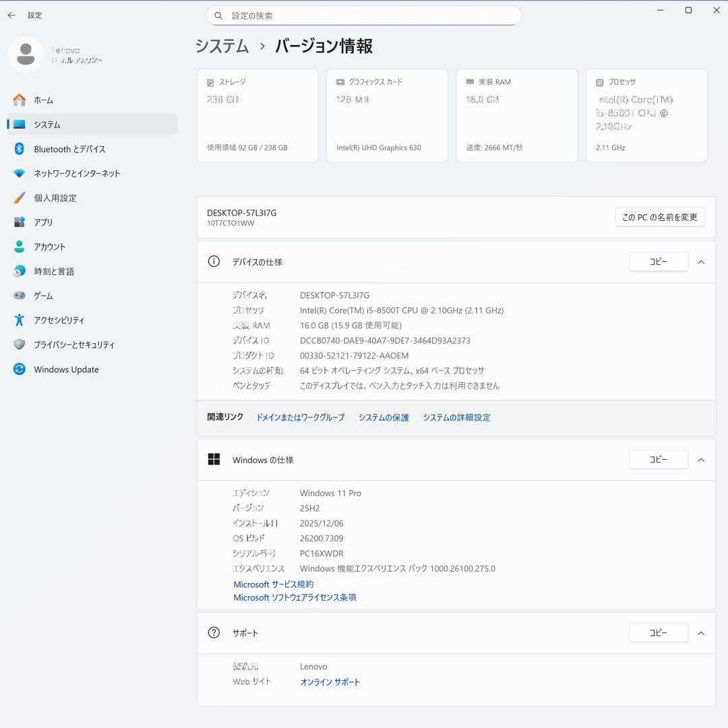Click the user profile avatar
Image resolution: width=728 pixels, height=728 pixels.
click(x=26, y=54)
